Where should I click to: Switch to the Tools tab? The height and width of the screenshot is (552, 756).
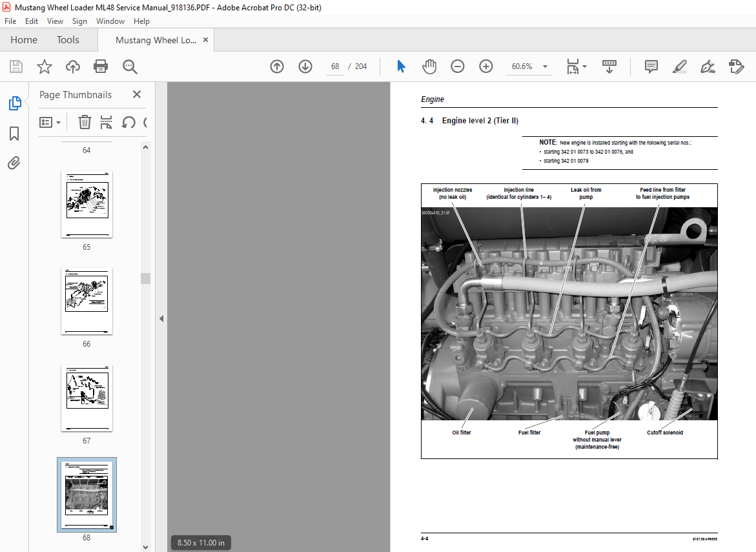(68, 40)
